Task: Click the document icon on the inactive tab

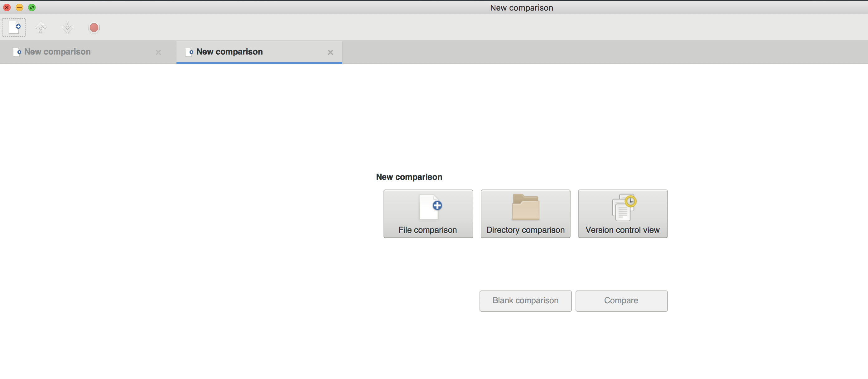Action: 17,52
